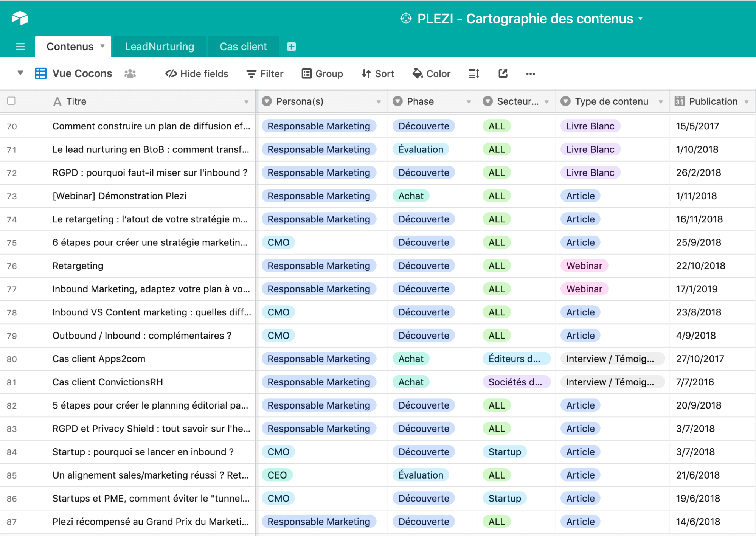Open the Group options

coord(322,74)
